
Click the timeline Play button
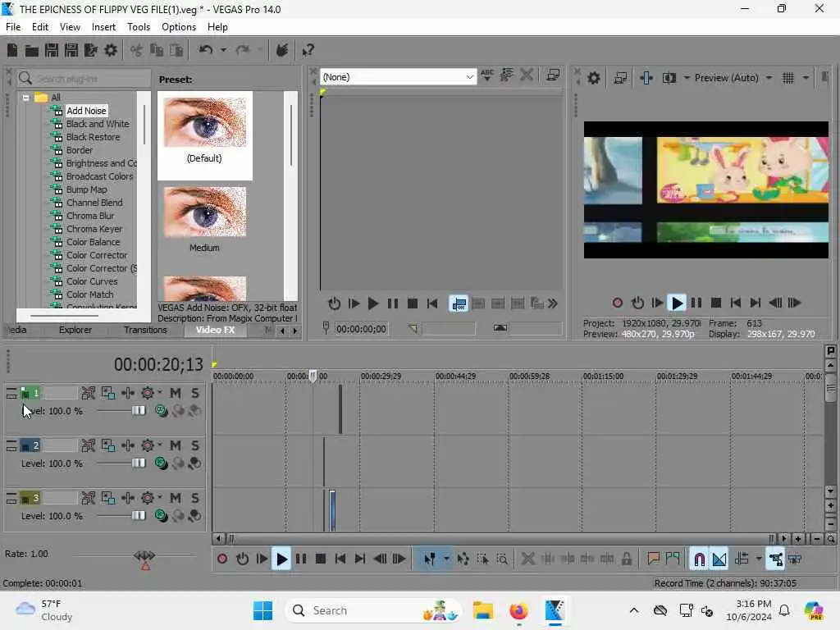click(281, 559)
